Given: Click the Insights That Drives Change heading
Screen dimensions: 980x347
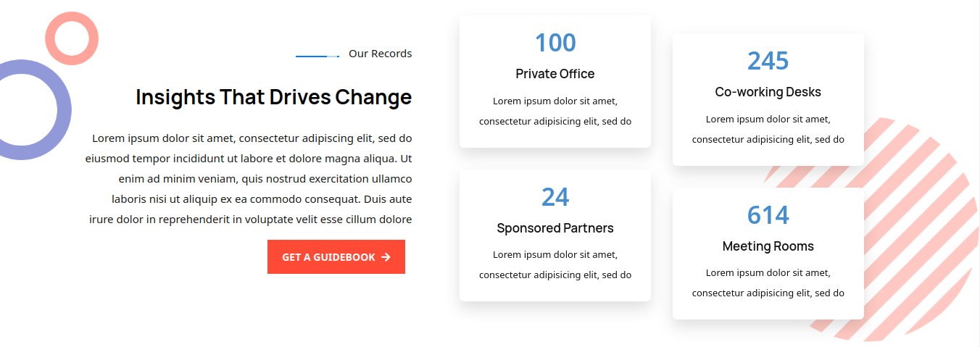Looking at the screenshot, I should tap(273, 97).
